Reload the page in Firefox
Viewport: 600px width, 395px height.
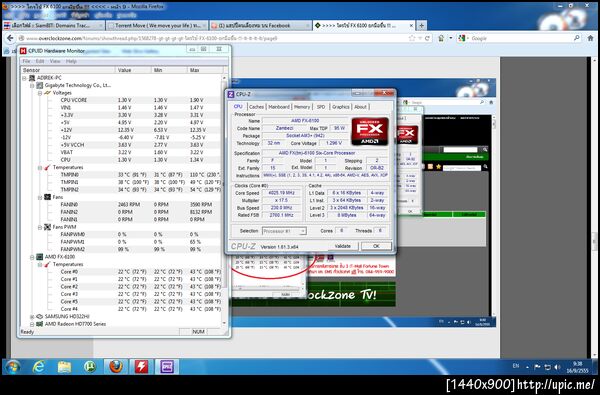pos(427,38)
